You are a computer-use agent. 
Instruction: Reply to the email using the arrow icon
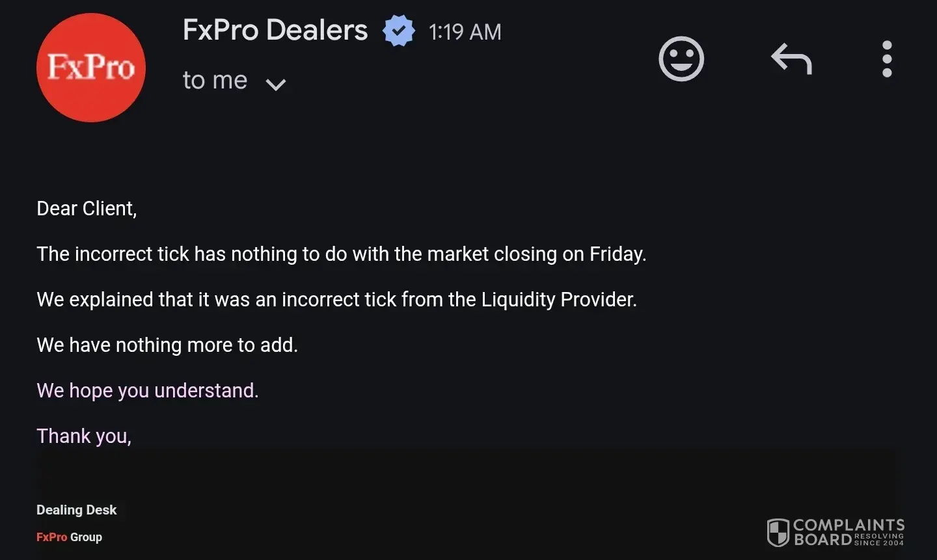click(x=791, y=59)
